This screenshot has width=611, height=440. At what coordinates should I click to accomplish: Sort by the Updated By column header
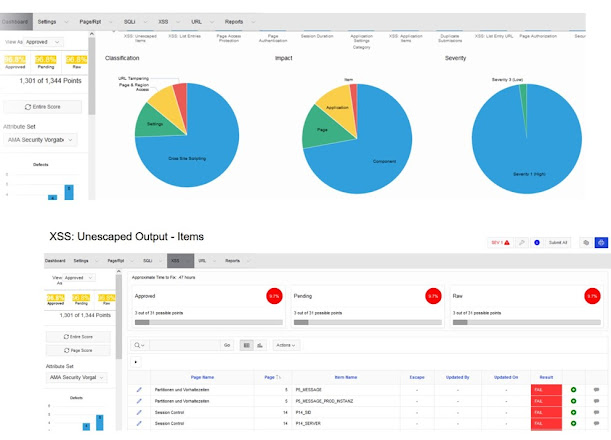point(457,377)
